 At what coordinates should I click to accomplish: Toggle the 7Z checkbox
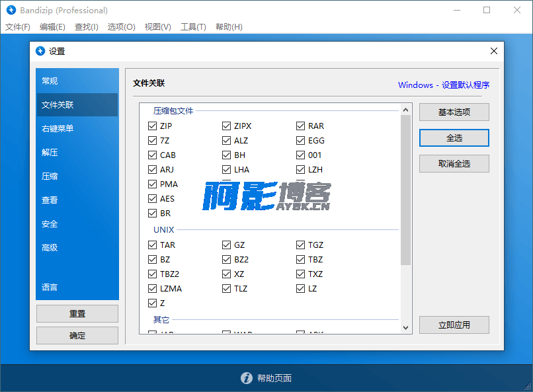coord(152,140)
